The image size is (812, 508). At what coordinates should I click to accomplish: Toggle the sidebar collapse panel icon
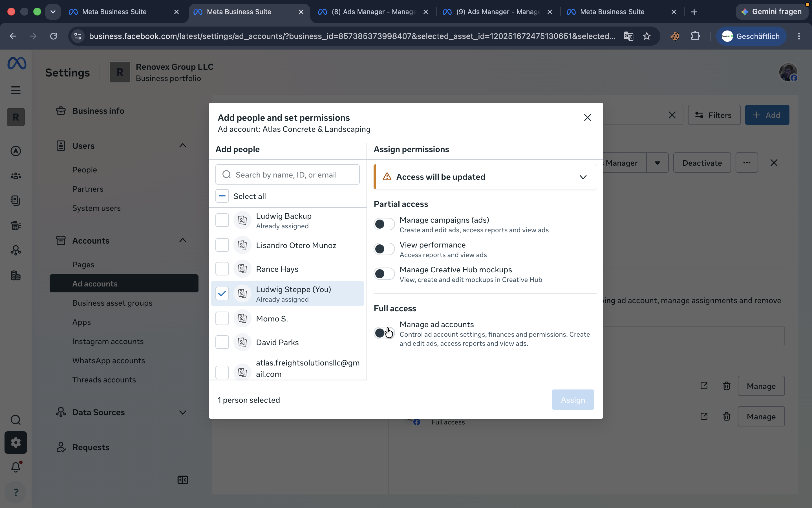[182, 480]
